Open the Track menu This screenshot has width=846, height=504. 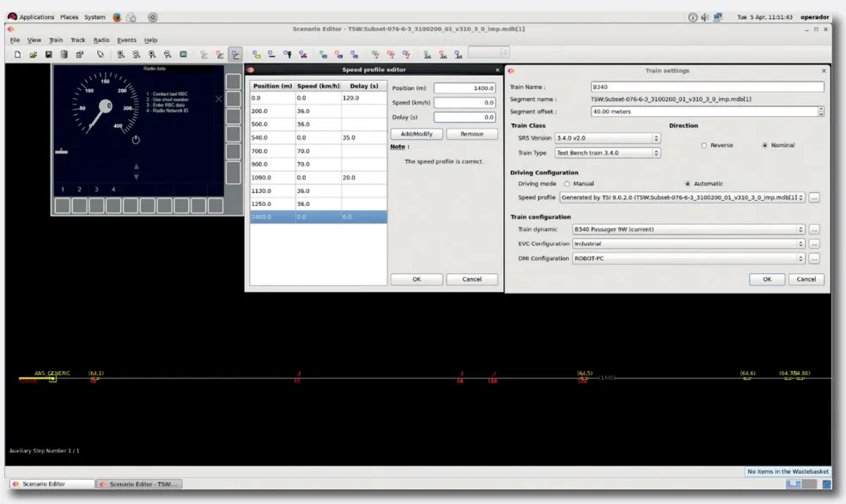tap(78, 40)
